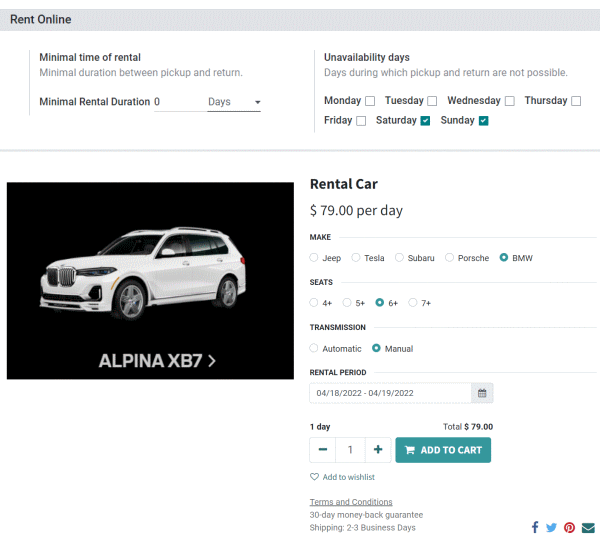Check the Wednesday unavailability checkbox
This screenshot has width=600, height=549.
click(510, 101)
